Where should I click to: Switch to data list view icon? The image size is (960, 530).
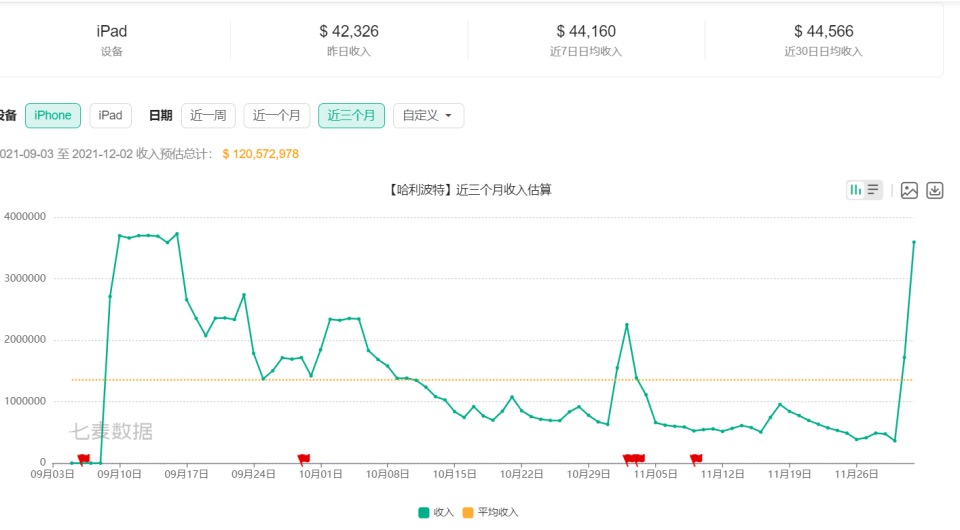873,190
